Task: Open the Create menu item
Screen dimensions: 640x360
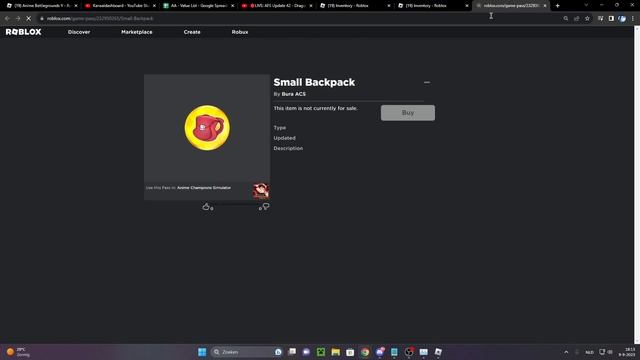Action: (x=192, y=32)
